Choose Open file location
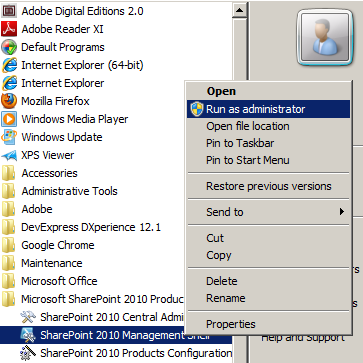 [268, 126]
